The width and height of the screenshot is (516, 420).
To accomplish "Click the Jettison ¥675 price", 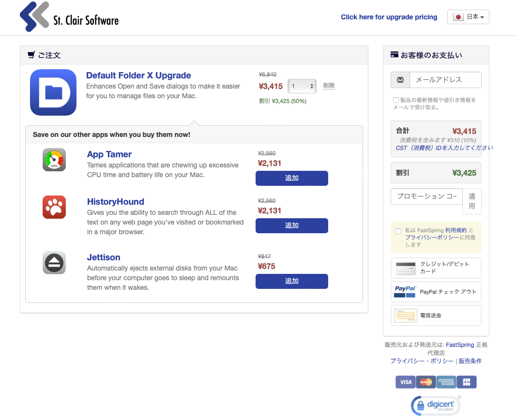I will [x=267, y=267].
